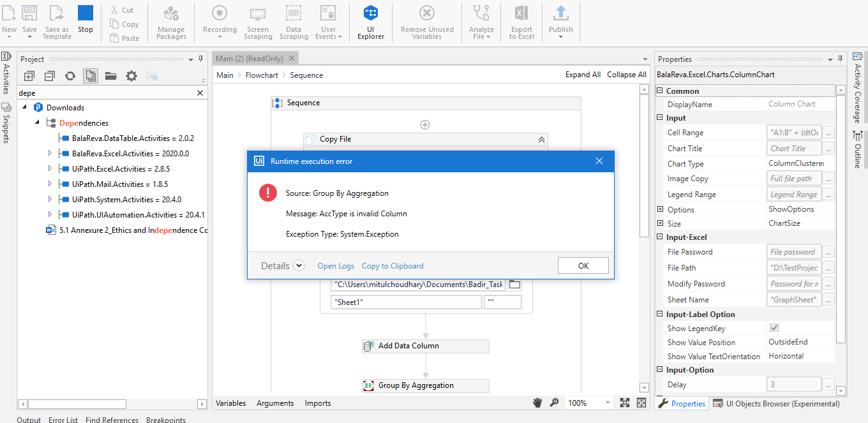Clear the project search box
The width and height of the screenshot is (868, 423).
point(200,93)
